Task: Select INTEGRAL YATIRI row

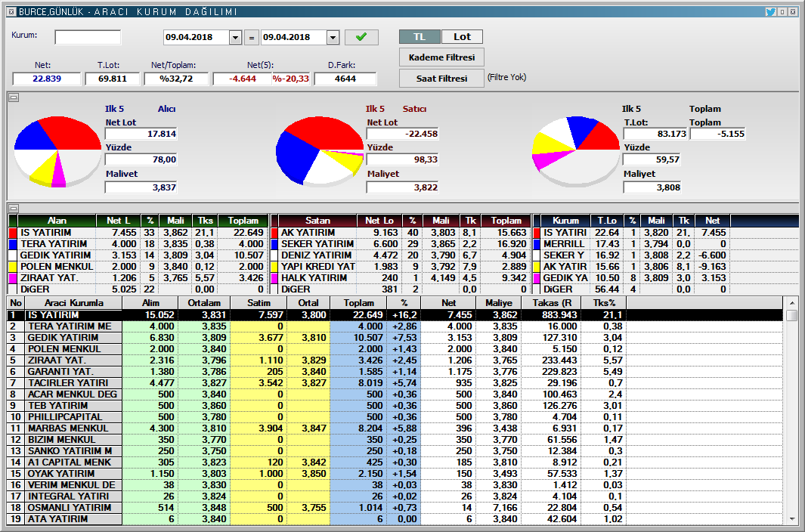Action: [395, 496]
